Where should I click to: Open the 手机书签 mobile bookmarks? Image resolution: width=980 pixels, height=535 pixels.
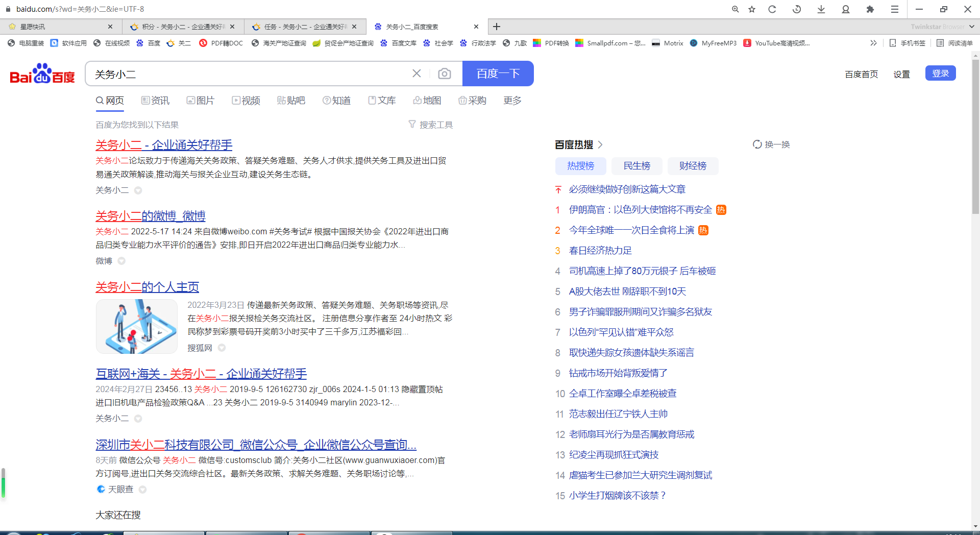point(907,43)
